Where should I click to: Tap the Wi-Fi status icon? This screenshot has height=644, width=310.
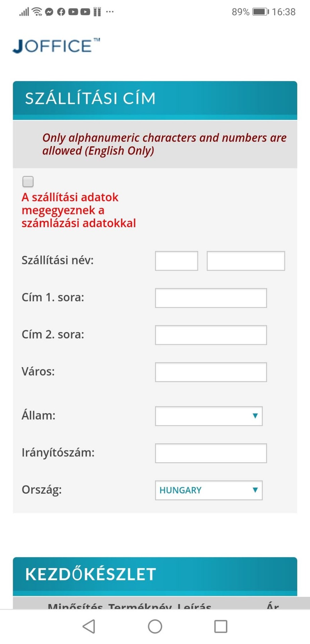click(x=37, y=12)
